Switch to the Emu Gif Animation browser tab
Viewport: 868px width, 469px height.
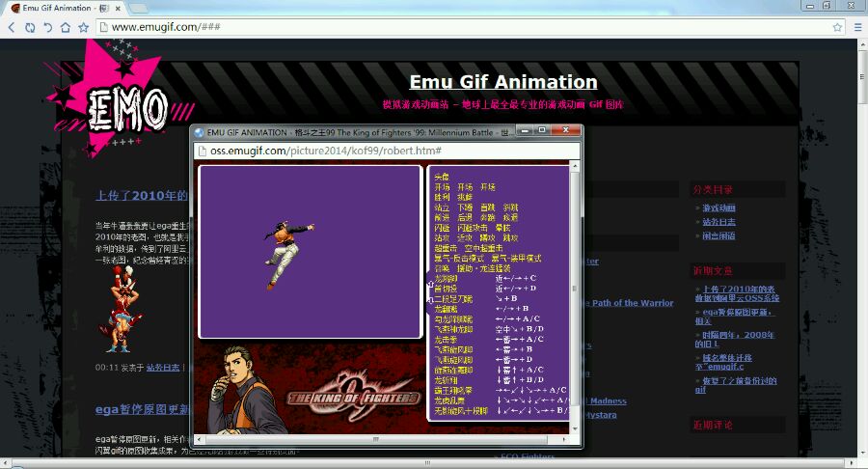[66, 9]
